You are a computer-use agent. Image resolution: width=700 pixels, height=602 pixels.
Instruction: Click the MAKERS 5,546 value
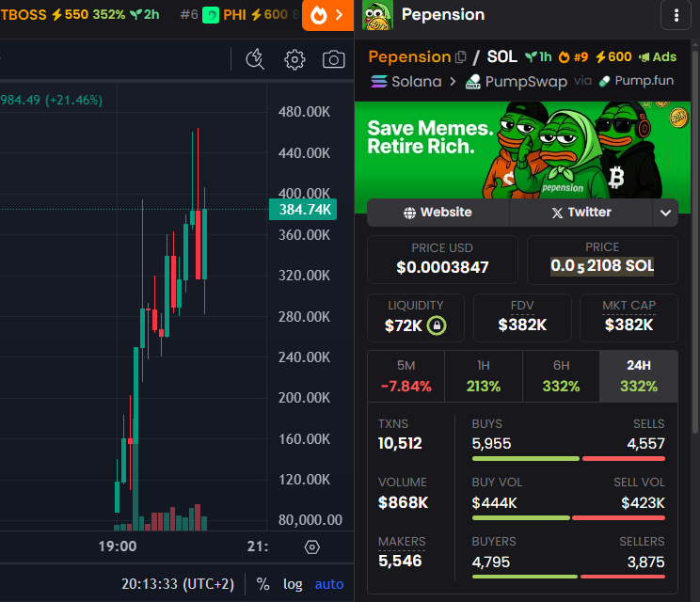[400, 561]
